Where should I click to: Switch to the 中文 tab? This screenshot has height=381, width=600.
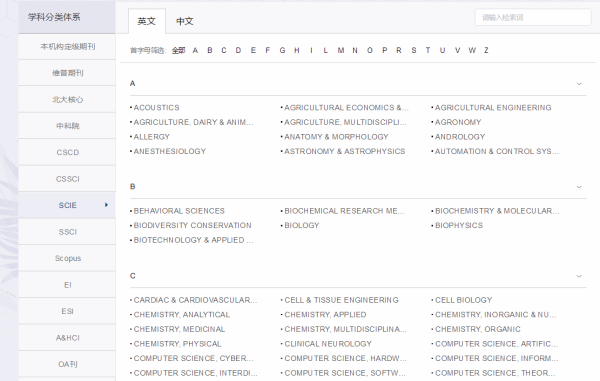click(185, 21)
